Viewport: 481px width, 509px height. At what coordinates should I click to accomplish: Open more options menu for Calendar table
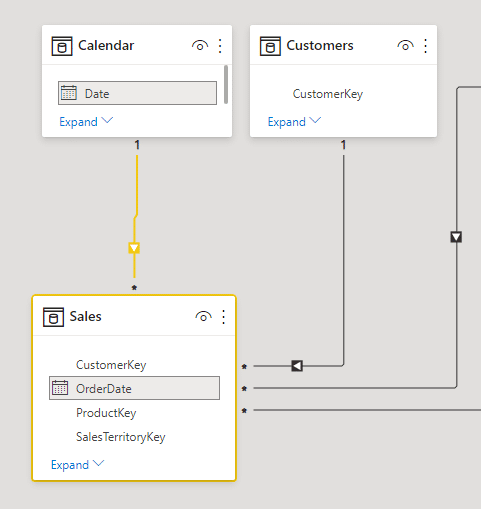coord(220,46)
